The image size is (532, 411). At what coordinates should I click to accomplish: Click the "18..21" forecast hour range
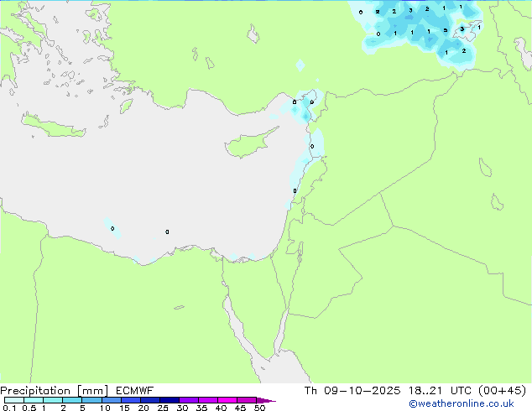[x=425, y=391]
